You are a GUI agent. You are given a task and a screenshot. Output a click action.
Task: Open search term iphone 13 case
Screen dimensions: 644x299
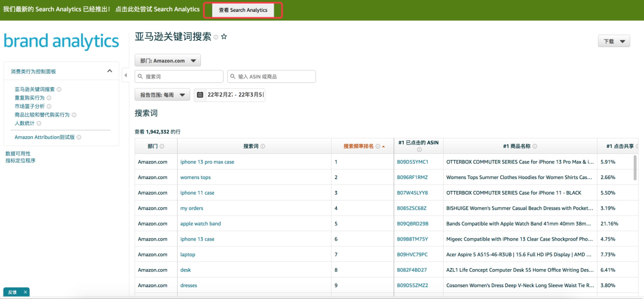pos(197,239)
